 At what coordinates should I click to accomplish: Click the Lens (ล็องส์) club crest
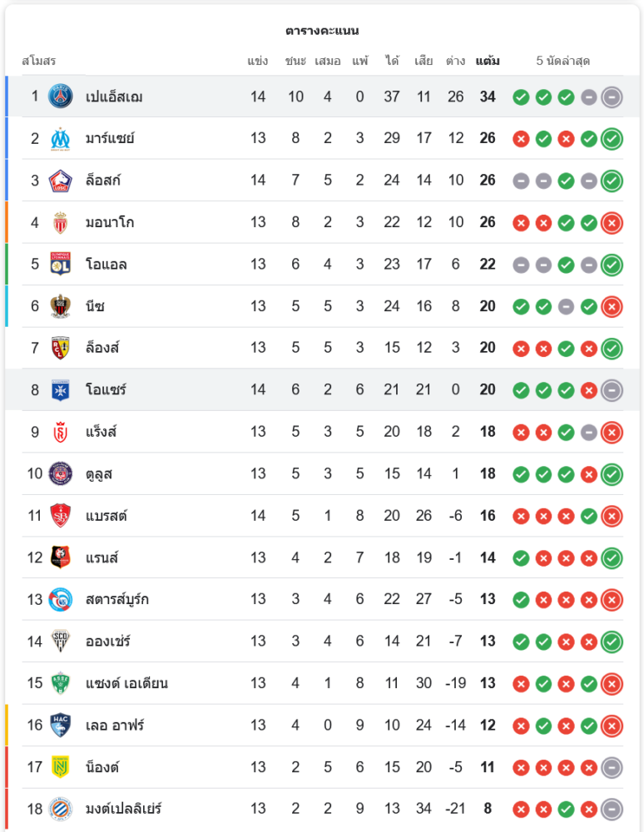60,348
